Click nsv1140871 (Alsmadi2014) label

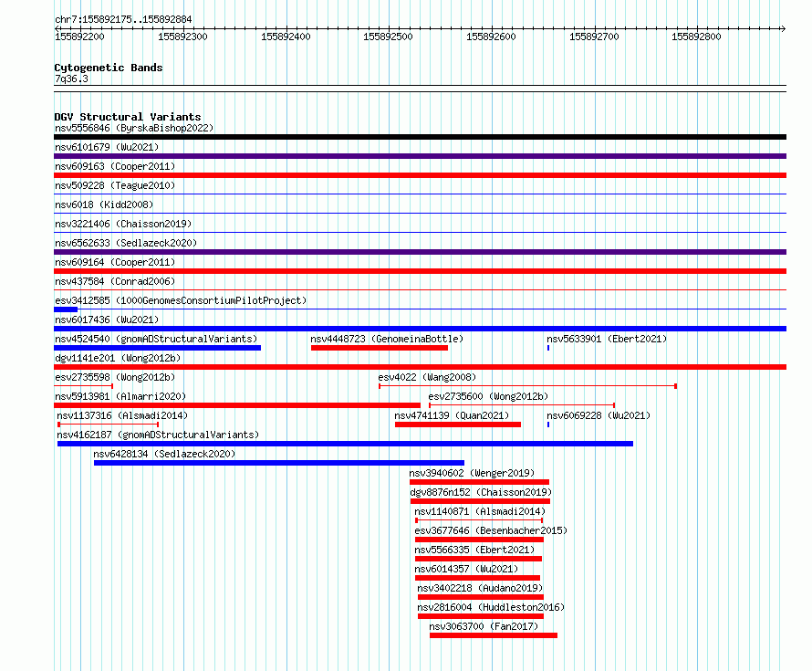pos(480,511)
